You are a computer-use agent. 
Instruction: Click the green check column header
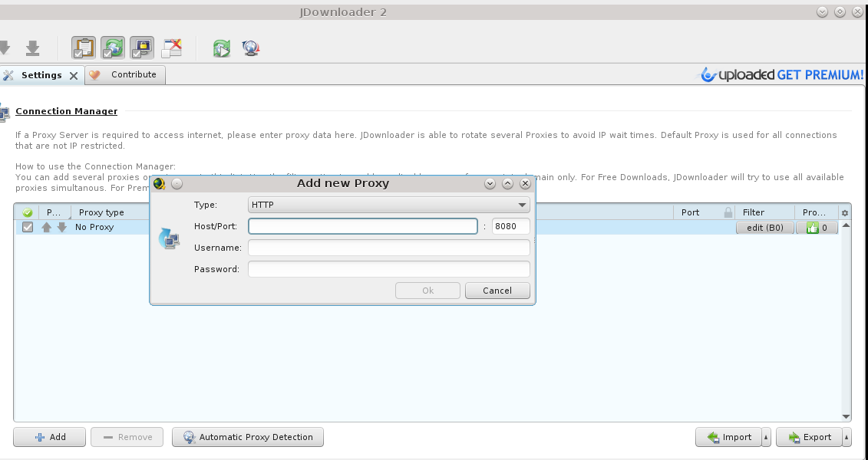coord(27,212)
